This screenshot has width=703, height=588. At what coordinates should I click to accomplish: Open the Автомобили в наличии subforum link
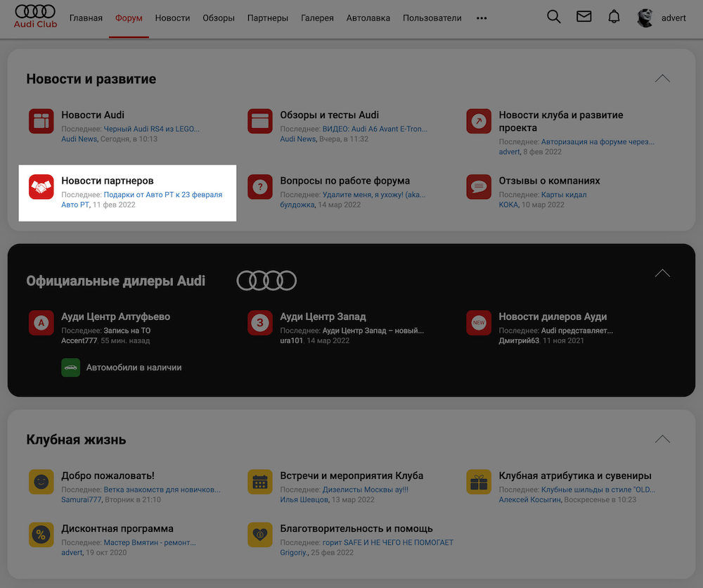134,367
